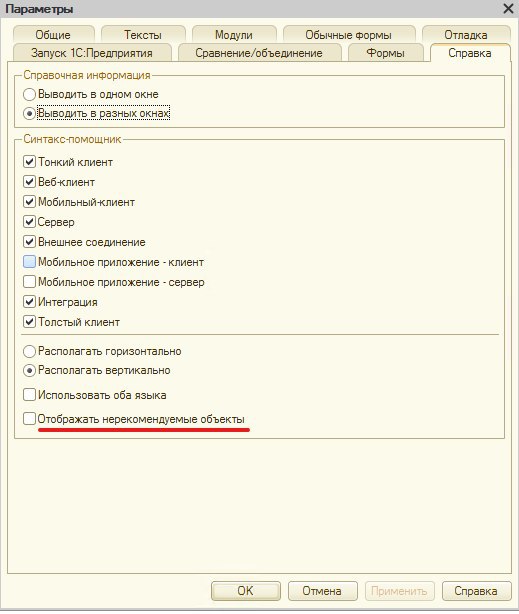This screenshot has height=614, width=519.
Task: Uncheck the Тонкий клиент checkbox
Action: pyautogui.click(x=29, y=162)
